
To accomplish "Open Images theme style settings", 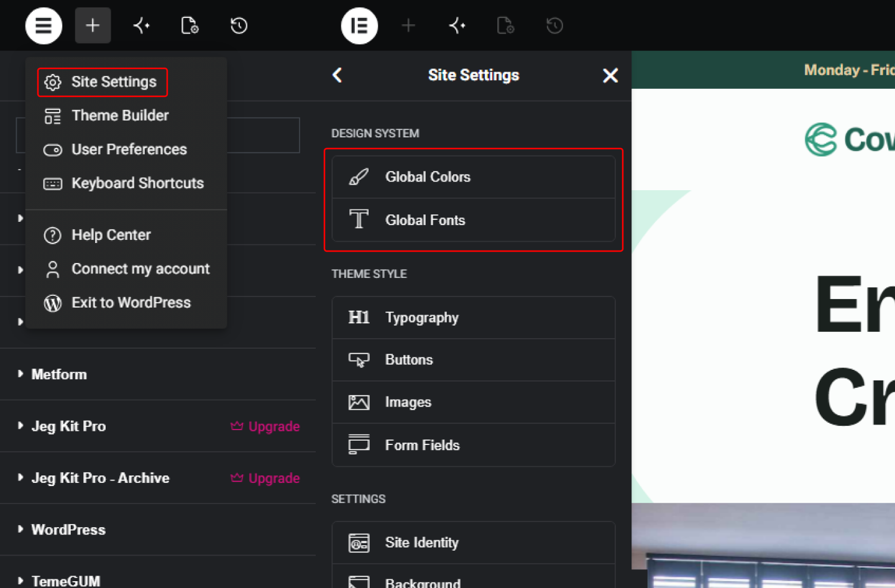I will [x=474, y=402].
